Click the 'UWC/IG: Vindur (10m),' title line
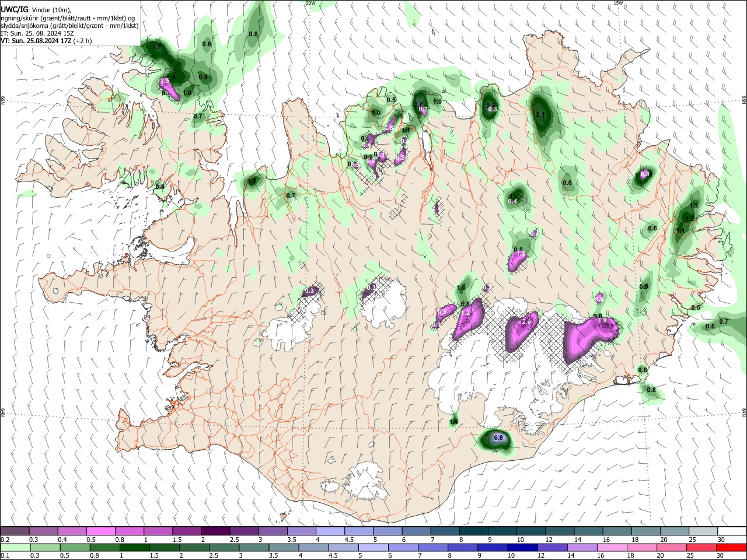The height and width of the screenshot is (560, 747). (x=37, y=9)
